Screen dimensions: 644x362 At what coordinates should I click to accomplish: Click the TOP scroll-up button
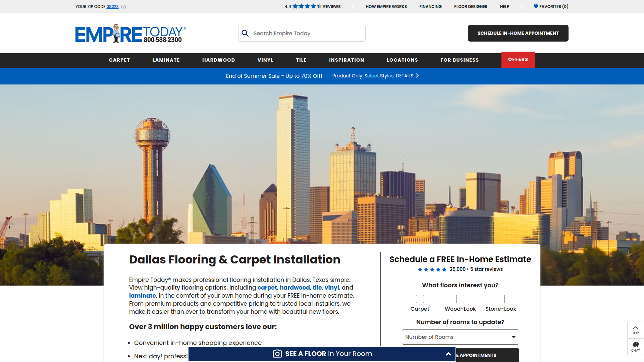(x=635, y=330)
